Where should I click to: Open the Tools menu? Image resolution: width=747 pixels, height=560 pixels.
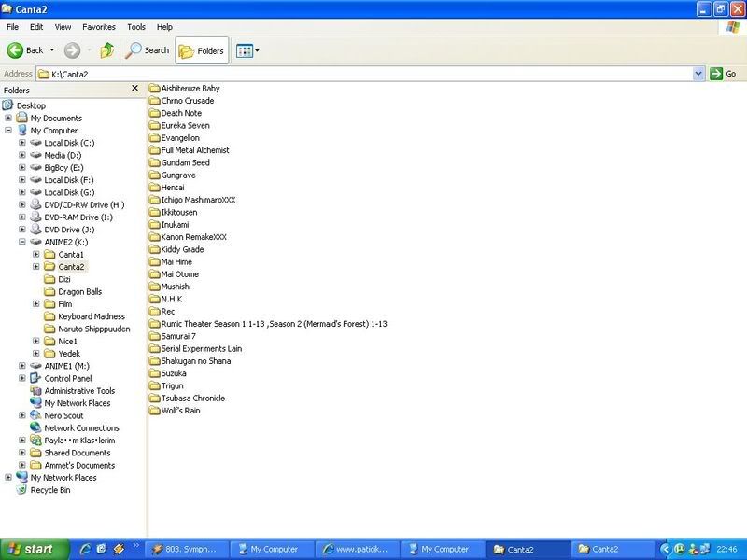135,27
